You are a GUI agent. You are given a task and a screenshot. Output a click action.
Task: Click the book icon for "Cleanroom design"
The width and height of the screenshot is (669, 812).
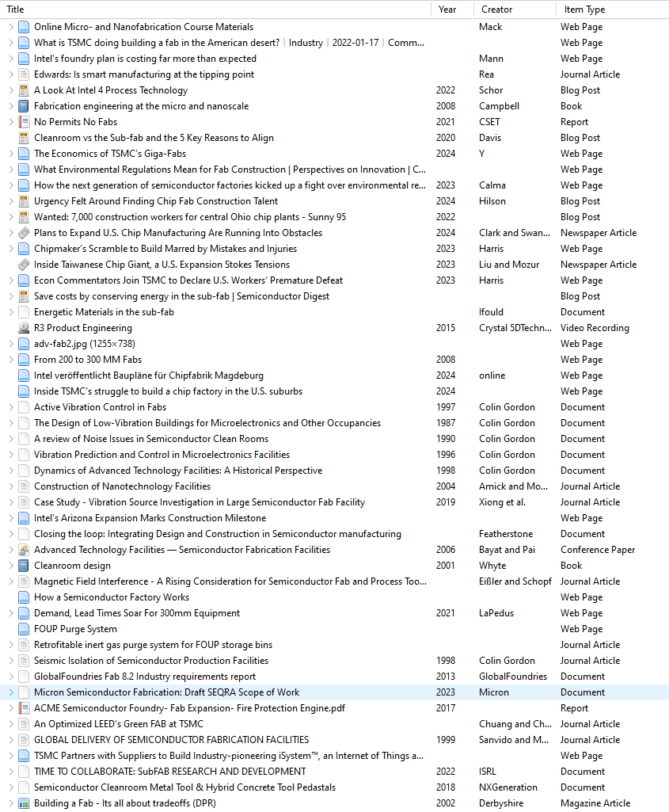click(x=22, y=565)
